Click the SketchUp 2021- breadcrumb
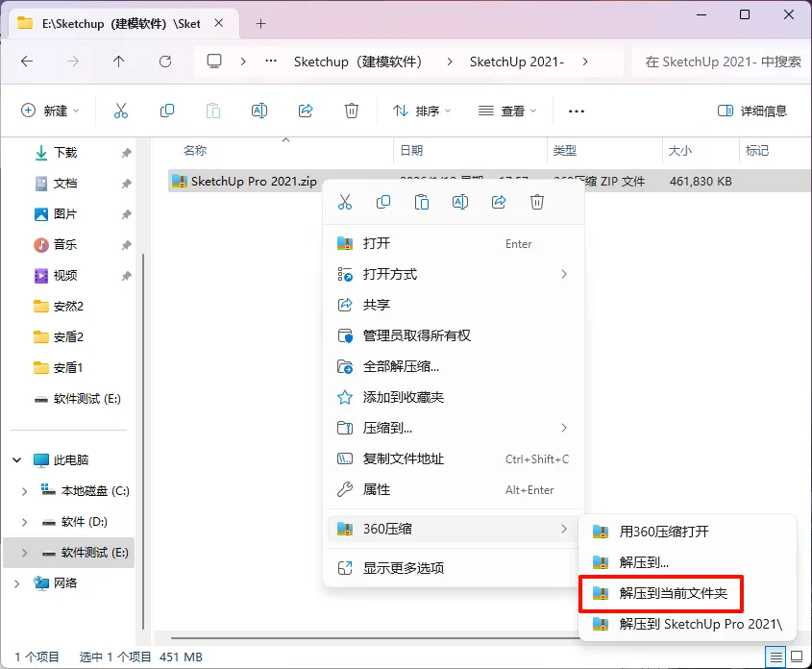Viewport: 812px width, 669px height. tap(517, 62)
